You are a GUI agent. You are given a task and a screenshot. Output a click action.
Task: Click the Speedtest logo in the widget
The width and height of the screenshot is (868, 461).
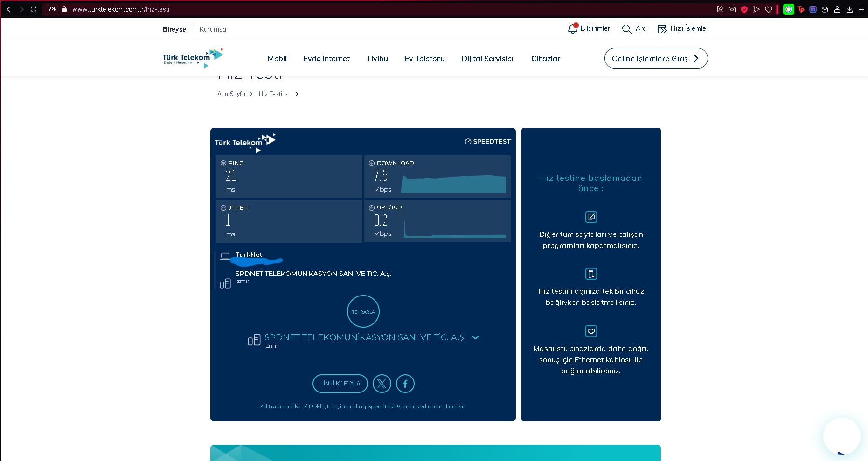click(x=488, y=141)
